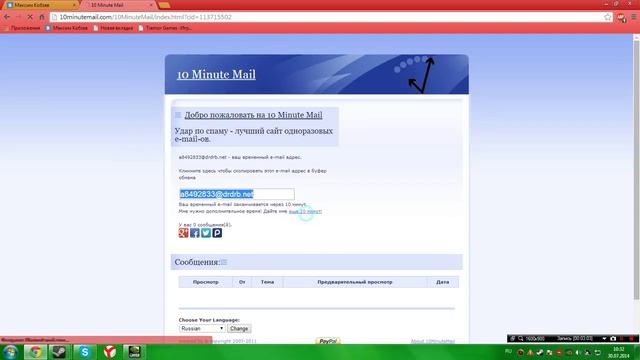Bookmark this page with the star icon
The height and width of the screenshot is (360, 640).
608,17
